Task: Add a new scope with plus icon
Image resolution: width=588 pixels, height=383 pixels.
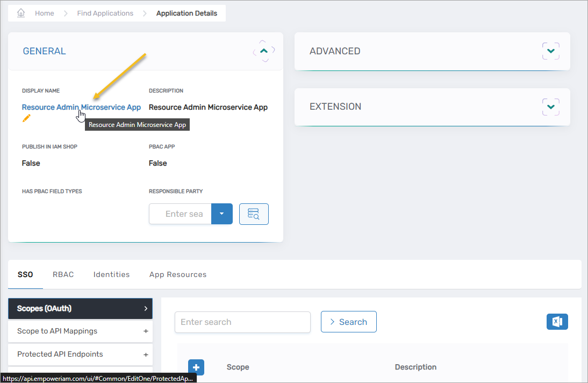Action: (x=196, y=367)
